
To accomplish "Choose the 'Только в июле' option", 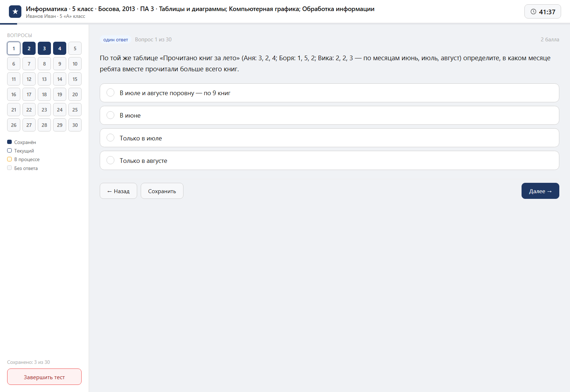I will [x=329, y=138].
